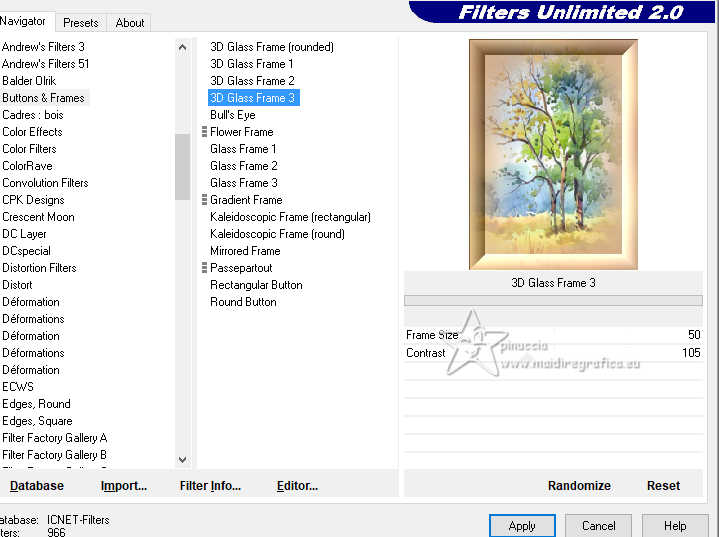
Task: Open the Database menu button
Action: 37,485
